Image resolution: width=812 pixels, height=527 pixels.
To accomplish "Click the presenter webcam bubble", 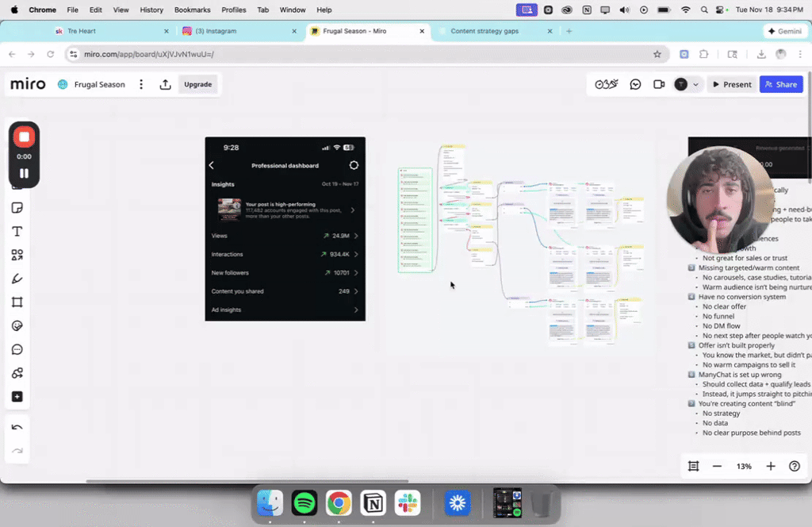I will pos(720,200).
